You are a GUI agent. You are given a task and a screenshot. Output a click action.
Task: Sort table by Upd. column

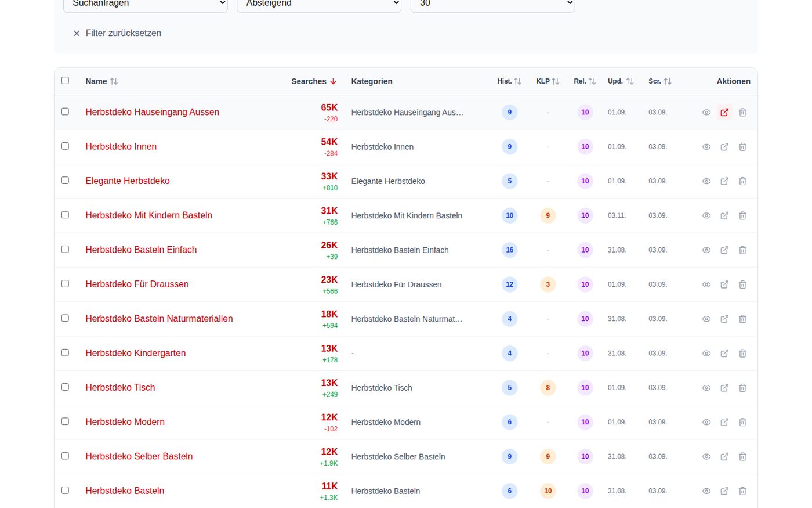coord(621,81)
